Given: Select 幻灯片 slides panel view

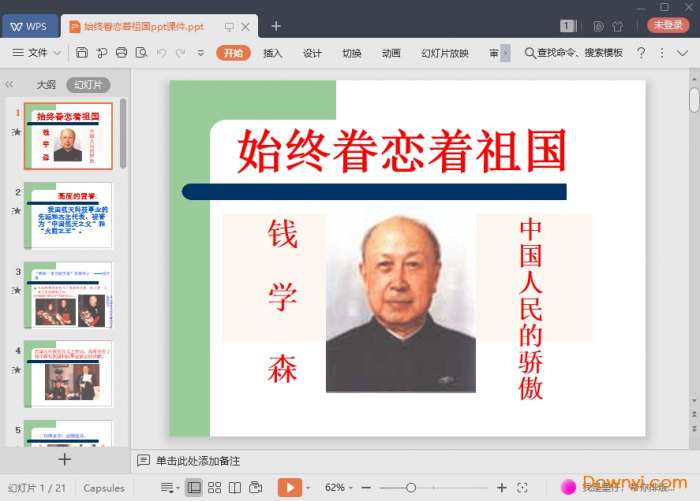Looking at the screenshot, I should pyautogui.click(x=88, y=85).
